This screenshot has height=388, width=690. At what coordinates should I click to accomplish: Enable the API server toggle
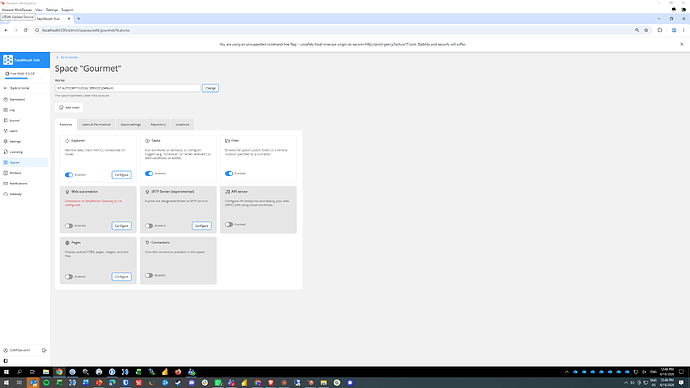[229, 224]
